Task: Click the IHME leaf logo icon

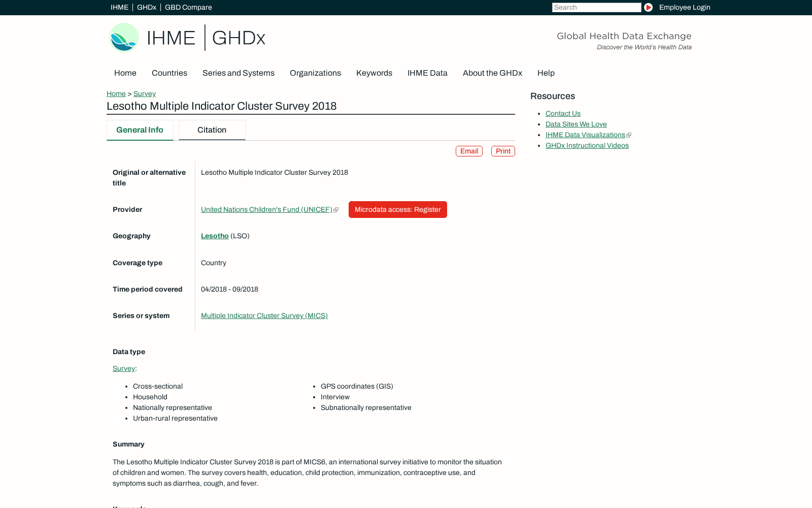Action: [x=124, y=38]
